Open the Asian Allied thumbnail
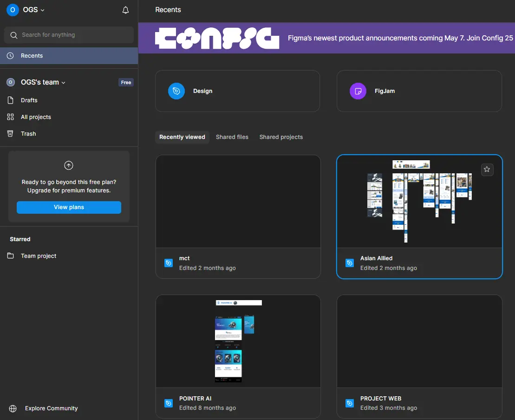Screen dimensions: 515x420 tap(419, 202)
